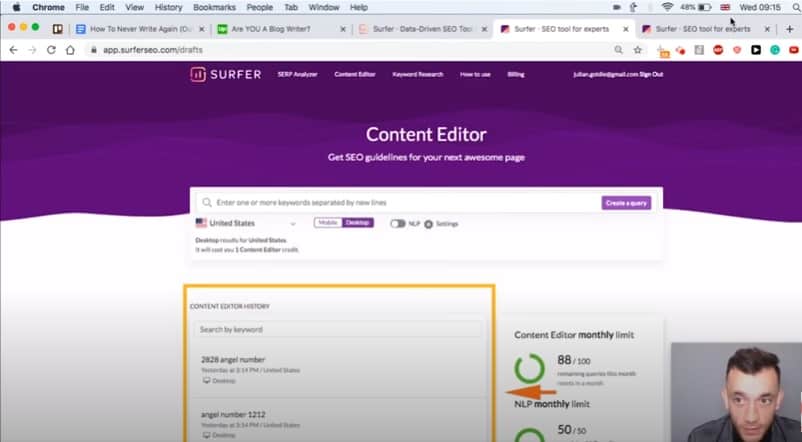This screenshot has width=802, height=442.
Task: Click the red shield extension icon
Action: click(x=737, y=50)
